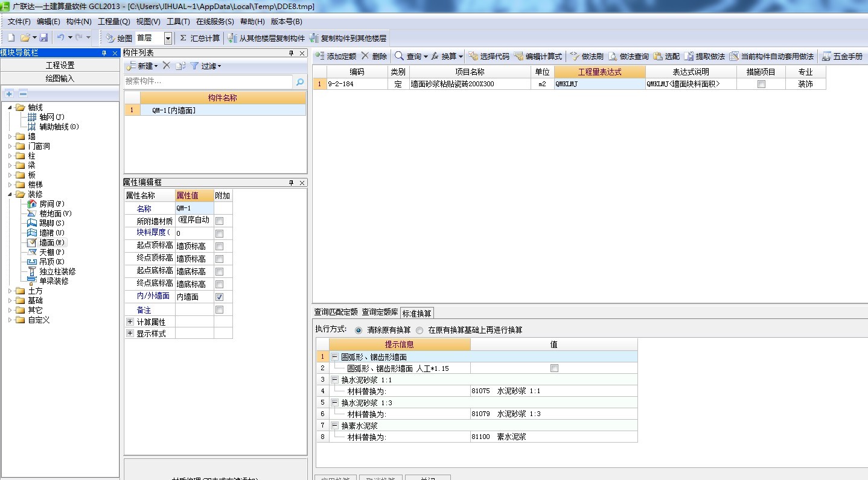
Task: Click 添加定额 add quota
Action: (x=336, y=56)
